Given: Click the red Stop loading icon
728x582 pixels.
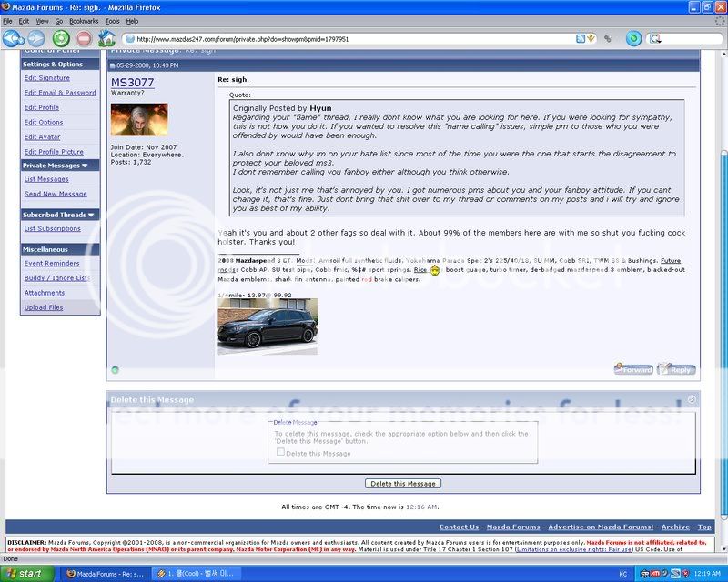Looking at the screenshot, I should pyautogui.click(x=84, y=38).
